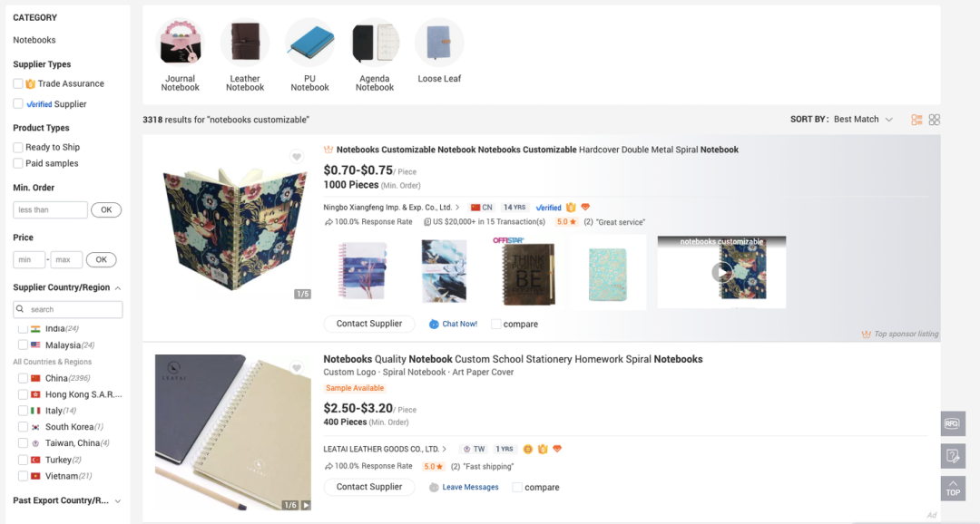
Task: Collapse the Supplier Country/Region section
Action: point(118,287)
